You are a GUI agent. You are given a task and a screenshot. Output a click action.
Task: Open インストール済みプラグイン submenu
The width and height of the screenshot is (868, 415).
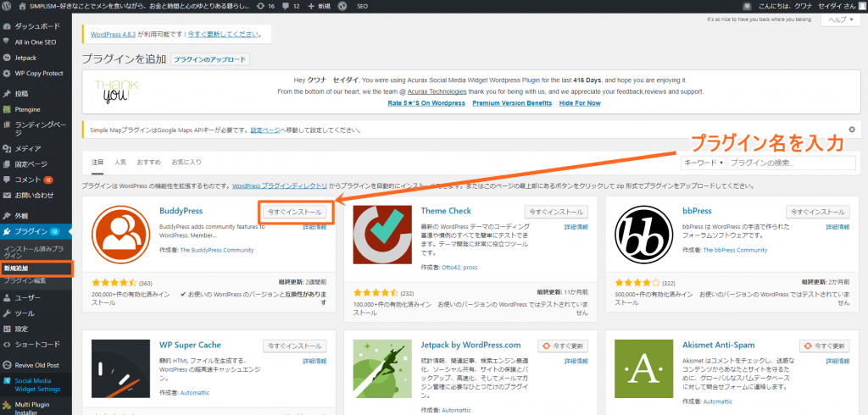33,252
